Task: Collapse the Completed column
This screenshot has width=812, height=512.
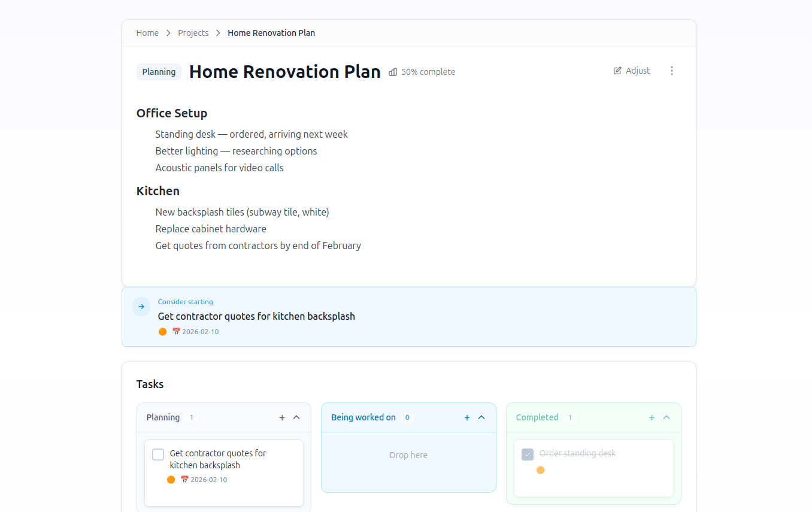Action: coord(666,417)
